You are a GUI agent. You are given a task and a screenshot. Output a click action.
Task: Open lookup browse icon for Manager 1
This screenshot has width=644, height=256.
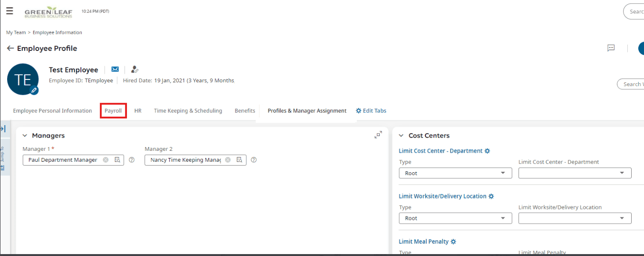117,160
